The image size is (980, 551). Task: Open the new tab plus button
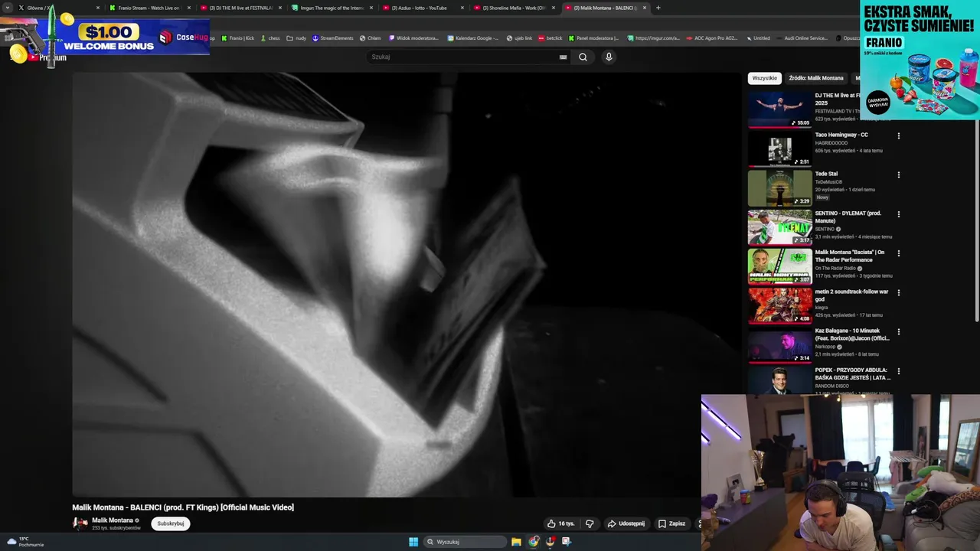(x=658, y=8)
